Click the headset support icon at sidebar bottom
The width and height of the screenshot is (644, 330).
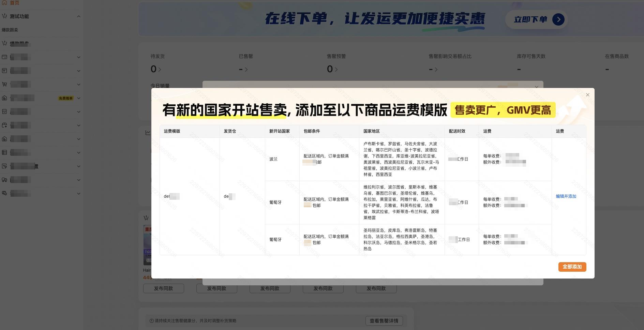pos(4,194)
